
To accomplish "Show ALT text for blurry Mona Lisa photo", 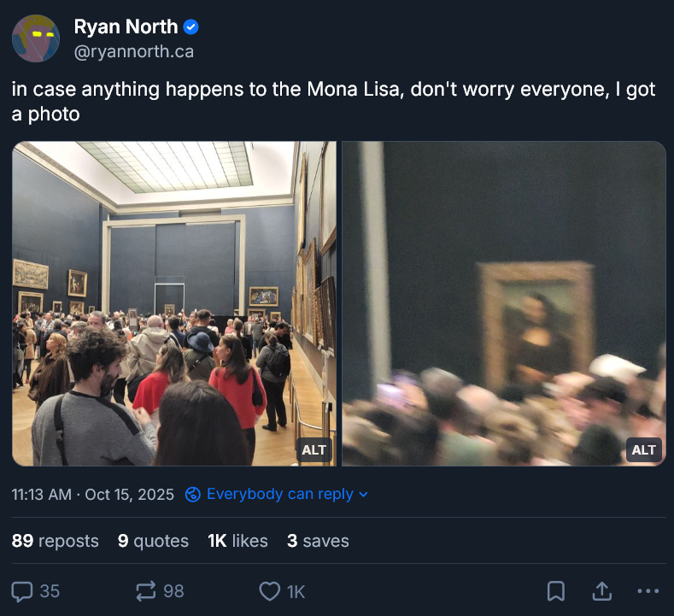I will [643, 449].
